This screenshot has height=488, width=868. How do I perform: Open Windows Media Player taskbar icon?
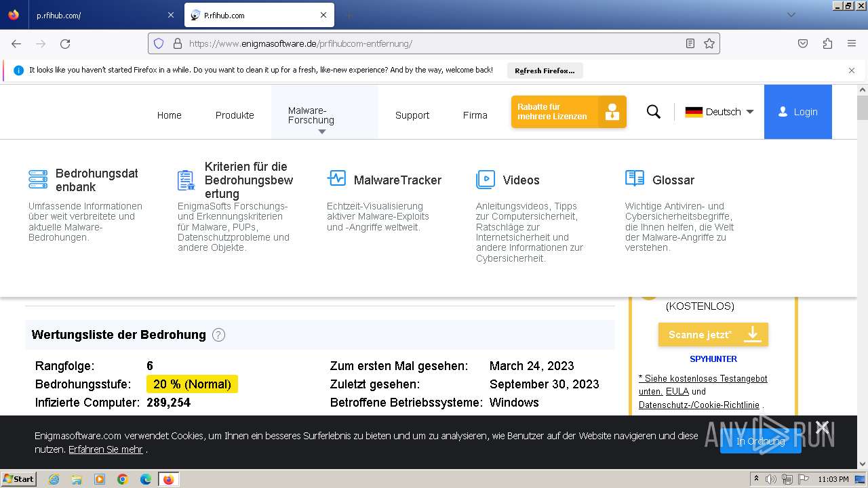coord(100,479)
